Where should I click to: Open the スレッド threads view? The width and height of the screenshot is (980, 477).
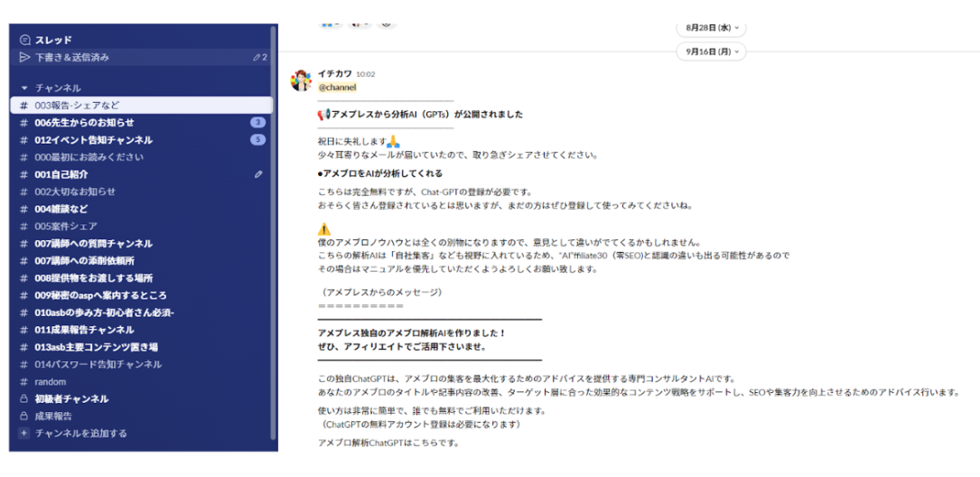pyautogui.click(x=141, y=40)
